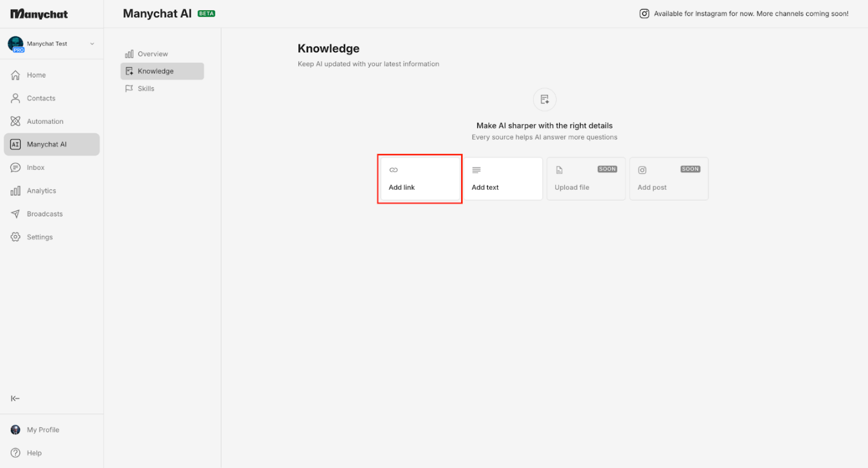Click the Broadcasts paper plane icon

[16, 214]
